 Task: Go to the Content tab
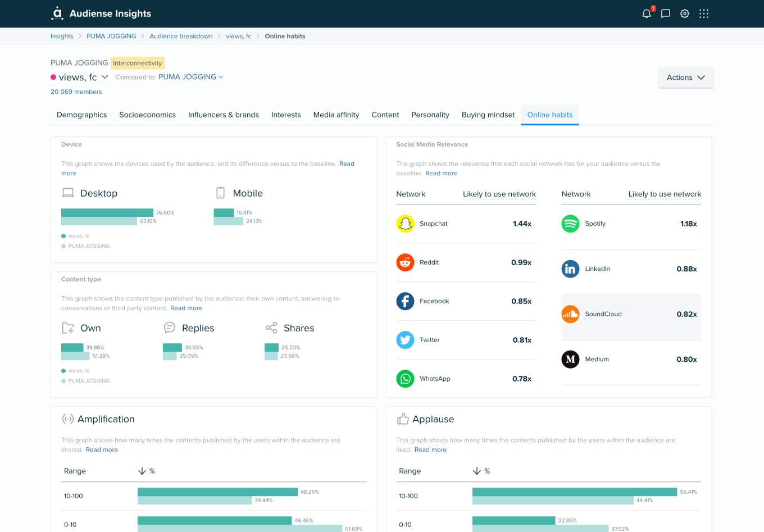coord(385,115)
